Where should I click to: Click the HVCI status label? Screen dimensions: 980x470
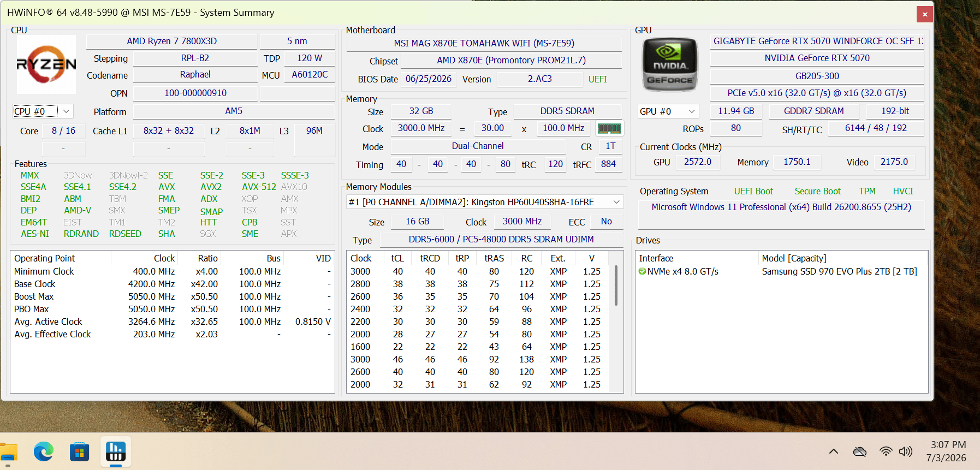coord(902,192)
